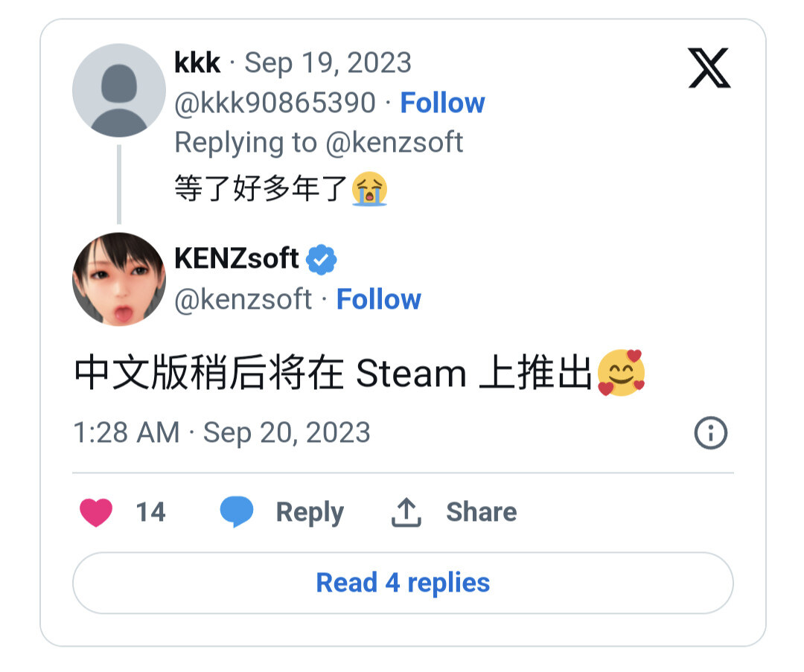Like the tweet with heart icon
Image resolution: width=804 pixels, height=672 pixels.
point(96,512)
